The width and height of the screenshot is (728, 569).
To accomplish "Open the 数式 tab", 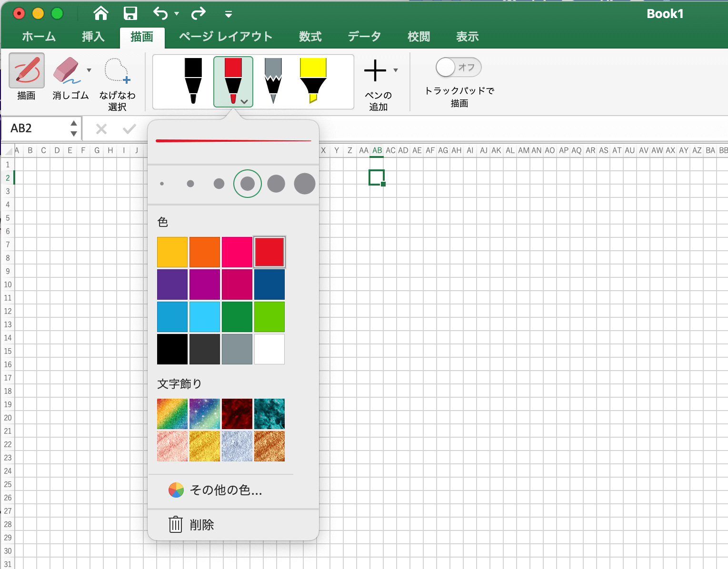I will 310,37.
